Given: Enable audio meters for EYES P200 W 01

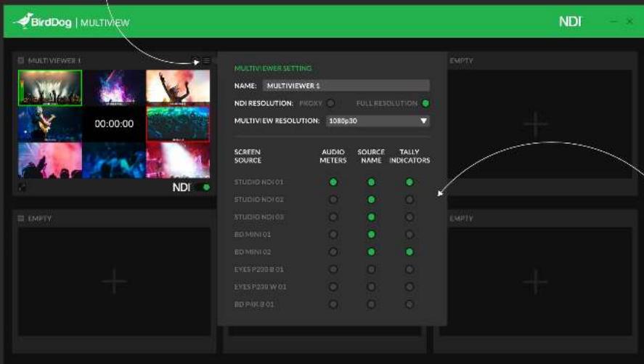Looking at the screenshot, I should point(333,287).
